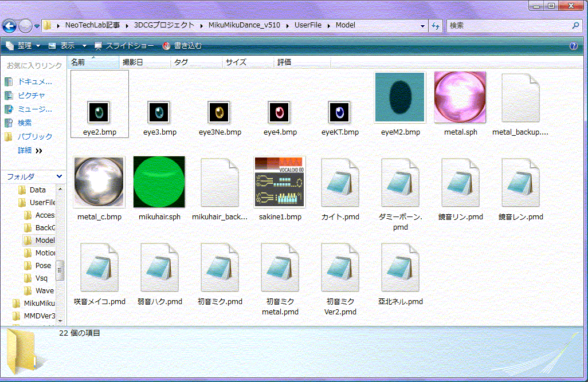This screenshot has width=588, height=382.
Task: Select the metal_backup blank file icon
Action: (520, 98)
